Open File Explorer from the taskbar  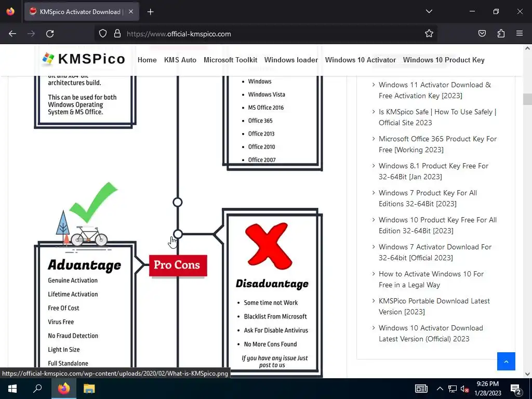[89, 389]
